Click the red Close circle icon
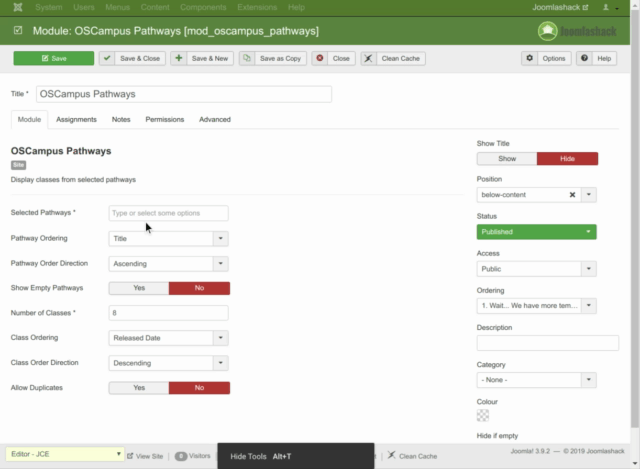 pyautogui.click(x=320, y=58)
